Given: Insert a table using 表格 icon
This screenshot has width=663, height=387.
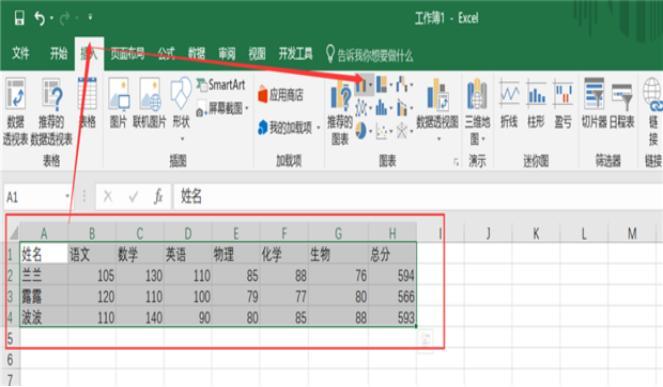Looking at the screenshot, I should pos(88,103).
